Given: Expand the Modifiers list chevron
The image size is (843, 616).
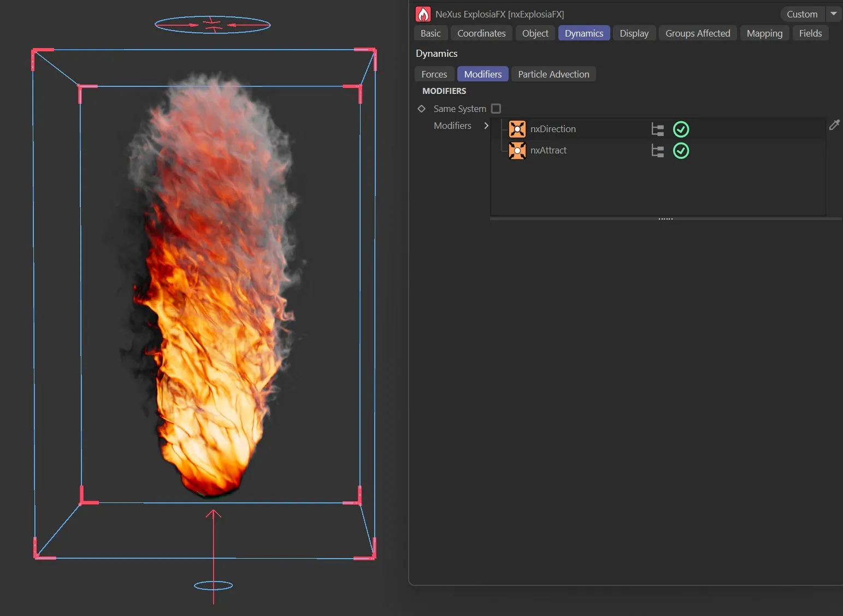Looking at the screenshot, I should [x=486, y=126].
